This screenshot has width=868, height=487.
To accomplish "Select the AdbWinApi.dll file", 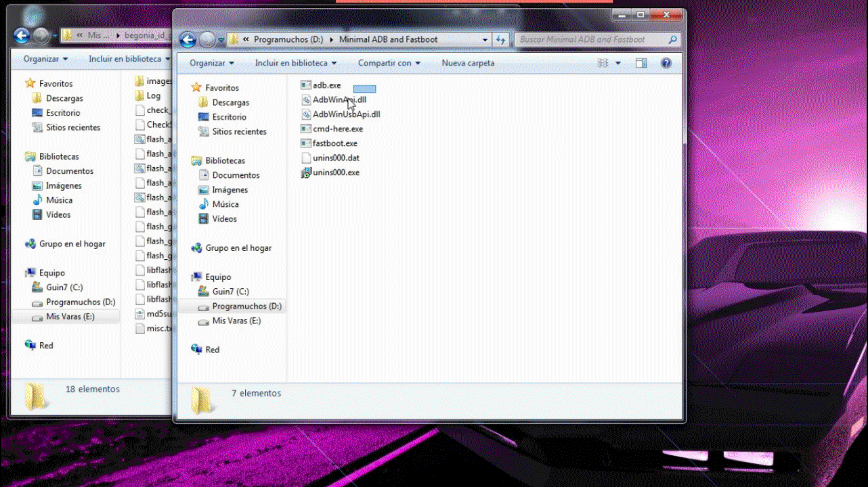I will click(x=334, y=99).
